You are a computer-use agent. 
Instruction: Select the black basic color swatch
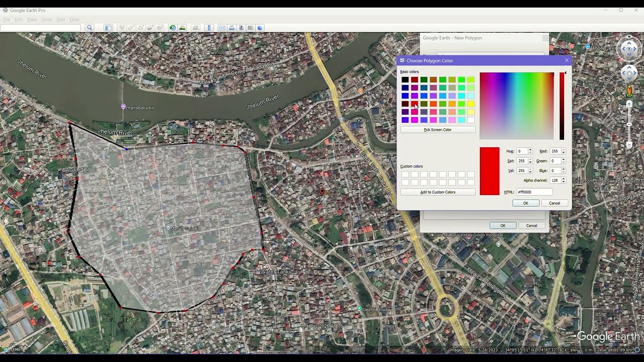click(405, 79)
